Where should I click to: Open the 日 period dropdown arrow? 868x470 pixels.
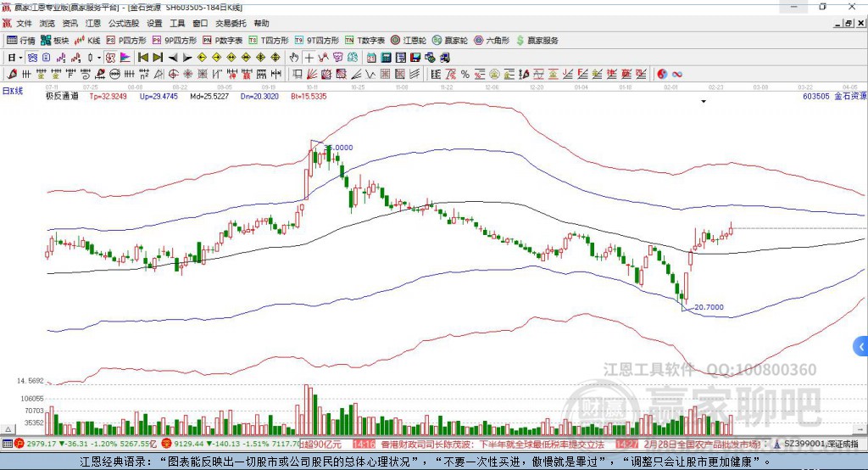click(x=20, y=58)
